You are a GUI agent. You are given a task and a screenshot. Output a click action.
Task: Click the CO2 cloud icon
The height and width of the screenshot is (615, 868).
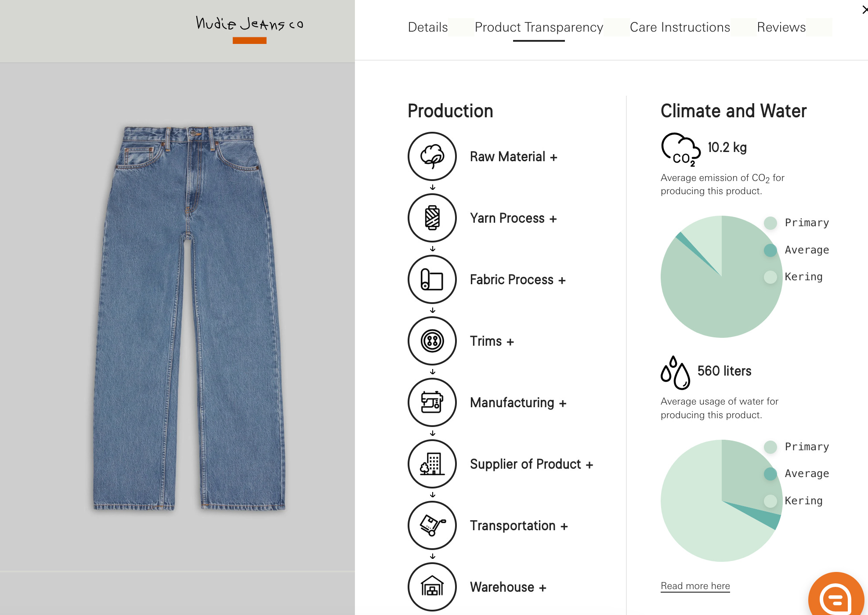[x=681, y=150]
